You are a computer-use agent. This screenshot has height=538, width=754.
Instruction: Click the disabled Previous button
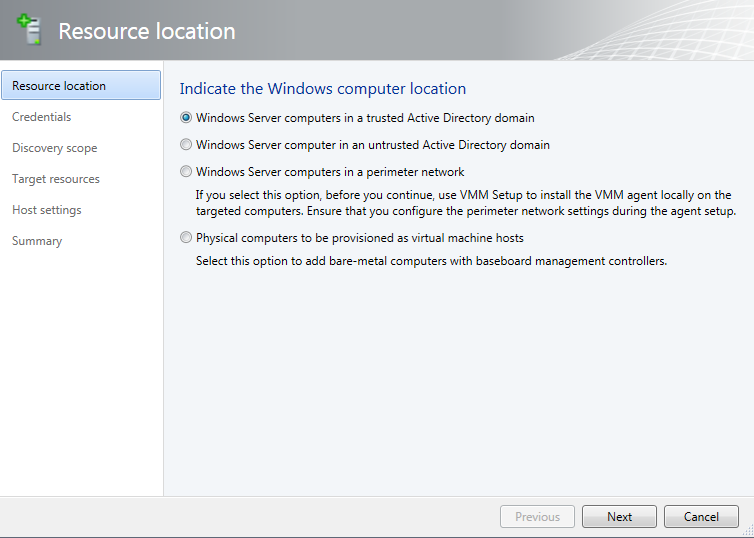[537, 516]
